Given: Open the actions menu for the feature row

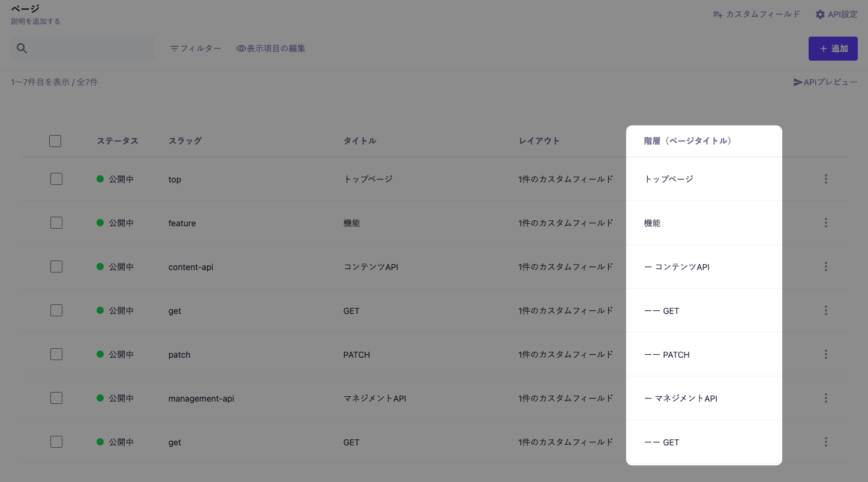Looking at the screenshot, I should [x=826, y=222].
